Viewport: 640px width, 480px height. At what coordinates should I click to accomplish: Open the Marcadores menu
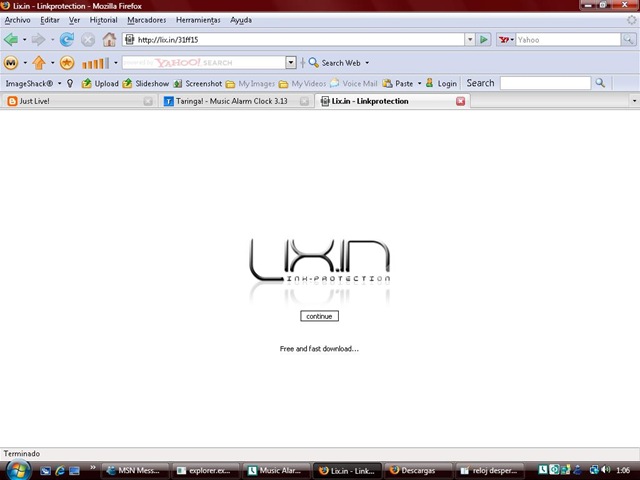coord(147,20)
